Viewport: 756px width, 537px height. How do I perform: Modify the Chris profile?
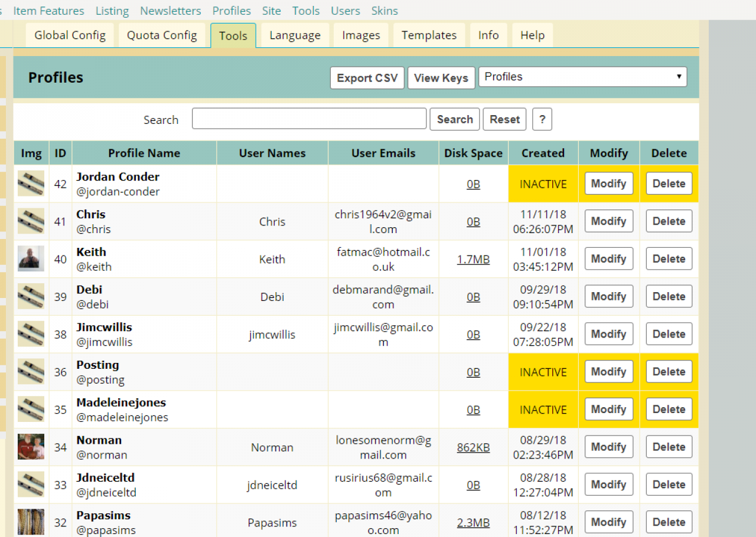(608, 221)
